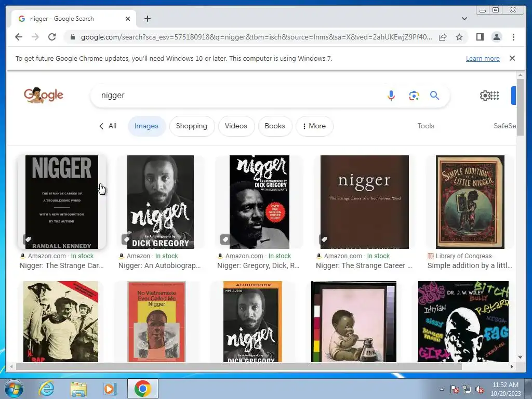Open the photo of man held by helmeted officers
Screen dimensions: 532x399
tap(61, 321)
